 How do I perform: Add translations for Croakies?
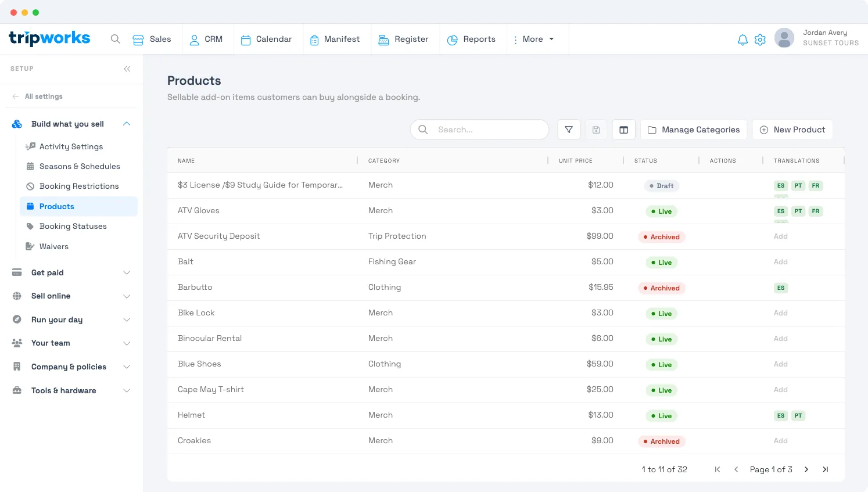[781, 441]
